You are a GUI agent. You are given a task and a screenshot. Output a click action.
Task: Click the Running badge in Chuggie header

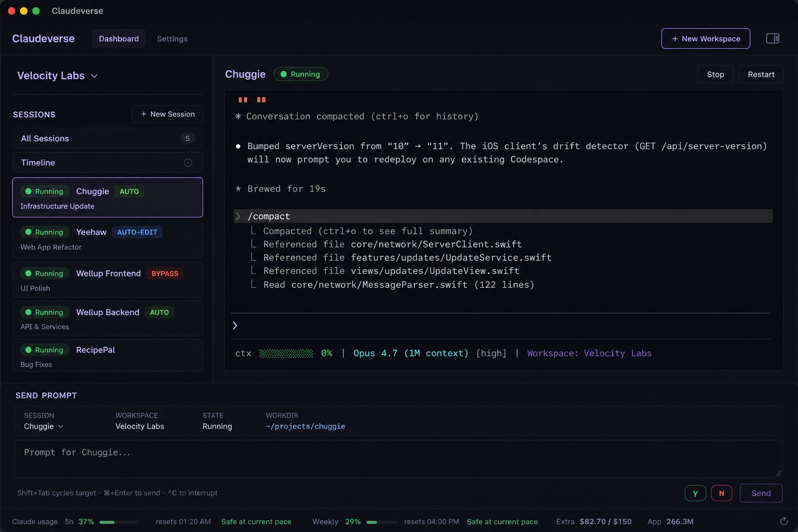(300, 74)
